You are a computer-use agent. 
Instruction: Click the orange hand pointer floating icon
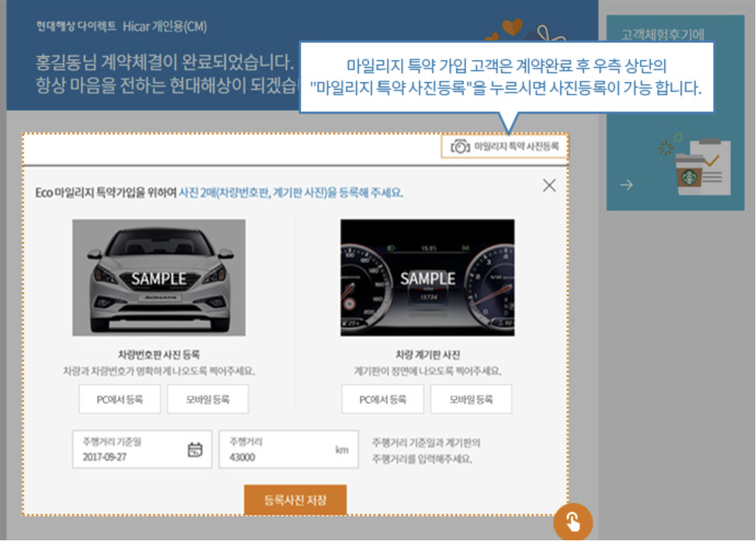coord(573,522)
